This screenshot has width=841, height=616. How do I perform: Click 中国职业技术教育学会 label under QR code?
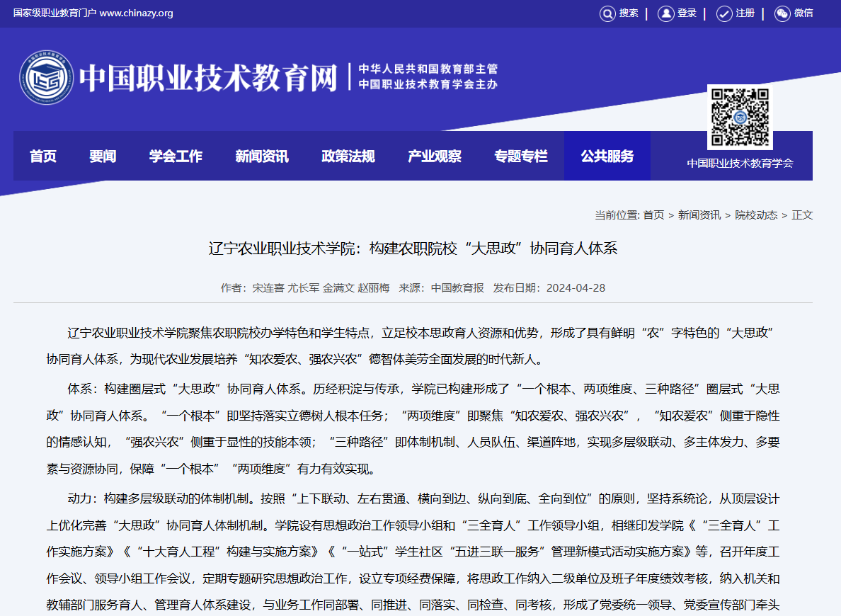pos(740,163)
